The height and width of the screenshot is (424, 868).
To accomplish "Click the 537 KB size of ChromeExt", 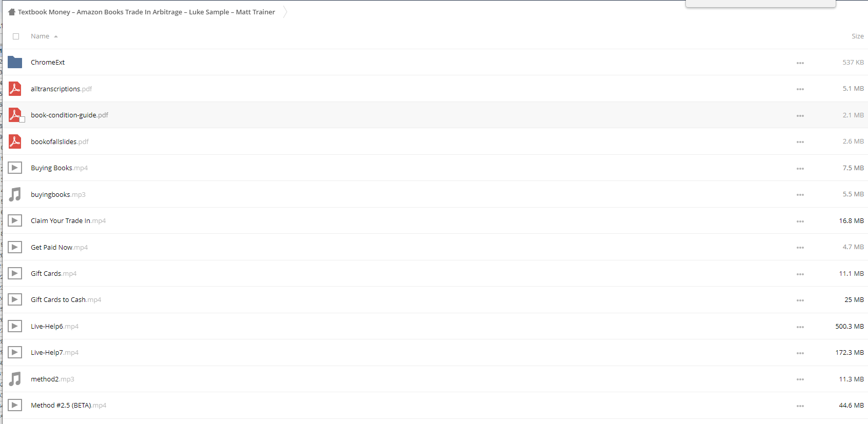I will pyautogui.click(x=853, y=62).
